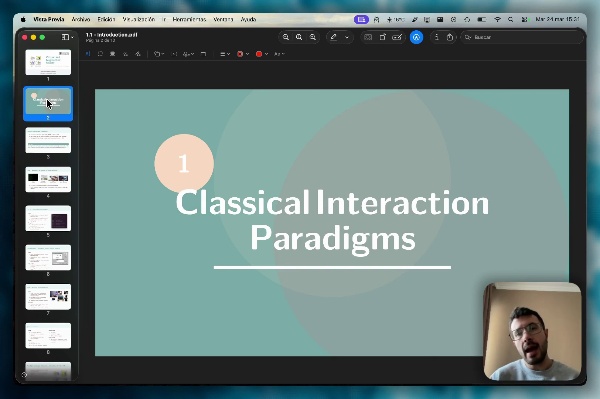Toggle the text selection tool
Screen dimensions: 600x399
tap(88, 54)
